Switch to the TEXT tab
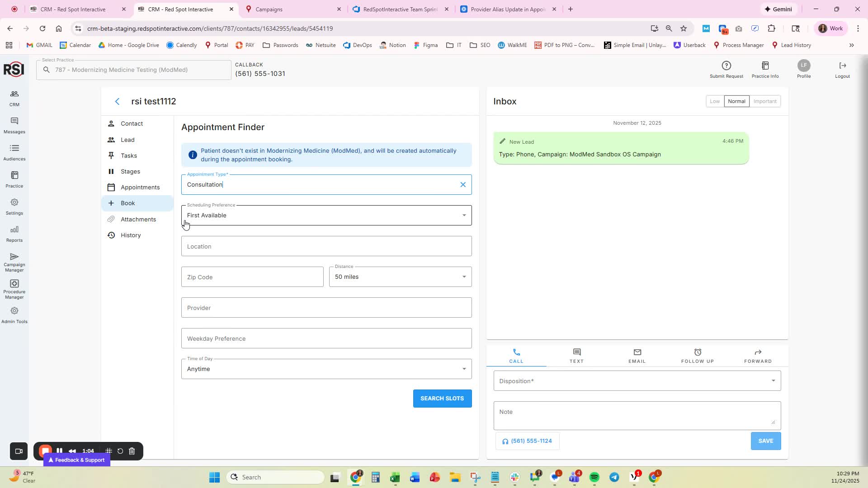This screenshot has height=488, width=868. (576, 356)
